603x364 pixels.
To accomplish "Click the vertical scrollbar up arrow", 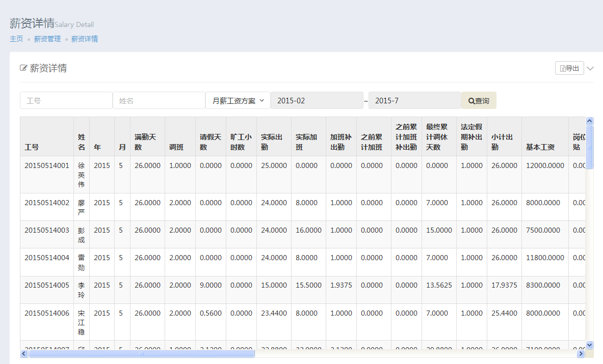I will coord(590,121).
